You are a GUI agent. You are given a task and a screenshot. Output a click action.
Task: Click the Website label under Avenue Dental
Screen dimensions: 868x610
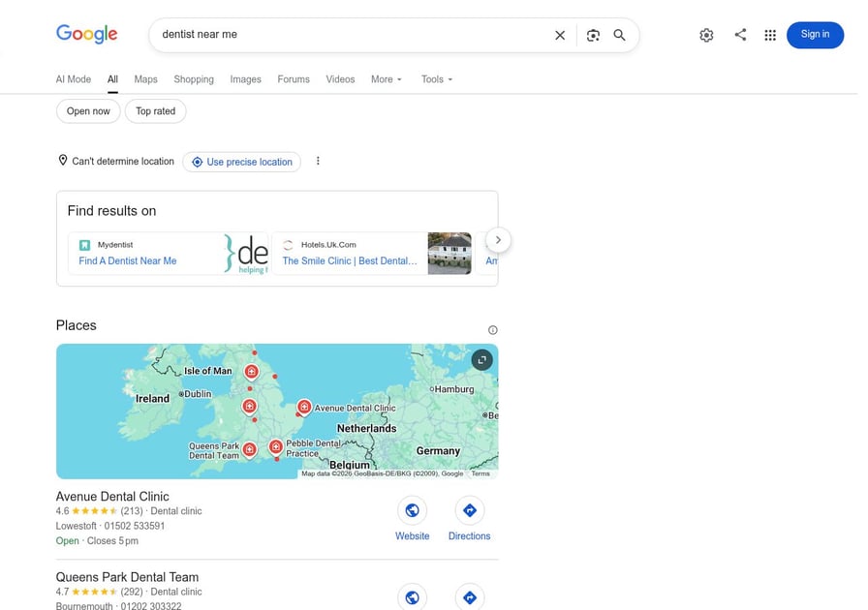(413, 535)
